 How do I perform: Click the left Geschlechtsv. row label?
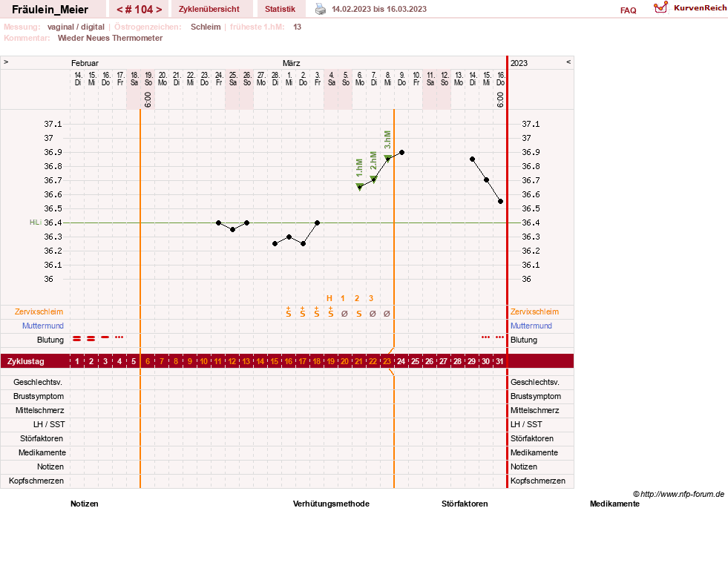coord(38,382)
